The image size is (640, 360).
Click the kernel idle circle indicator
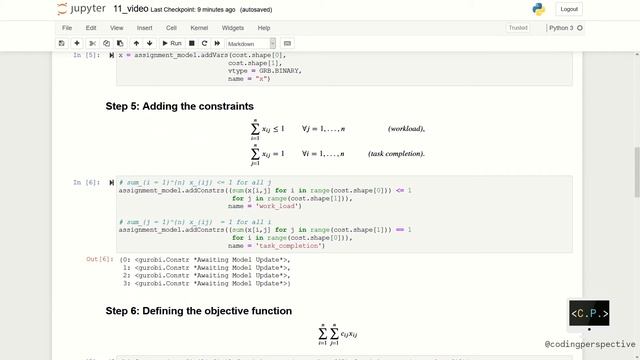[x=580, y=28]
